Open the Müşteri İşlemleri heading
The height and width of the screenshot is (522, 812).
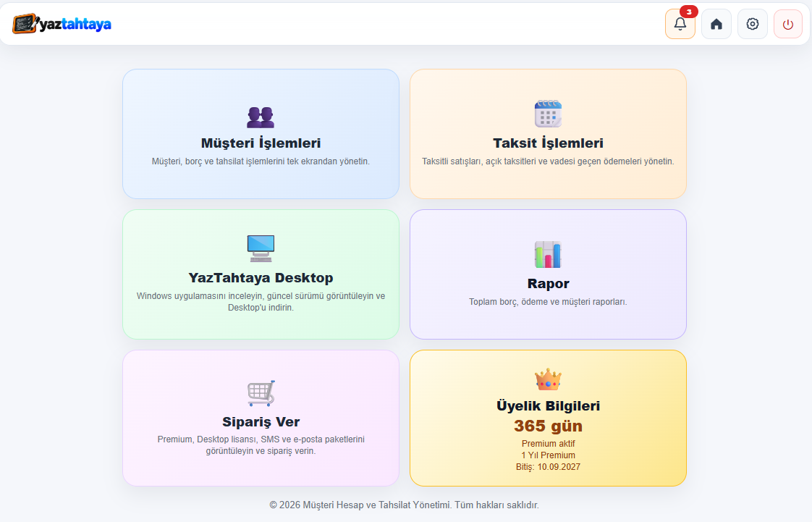tap(261, 143)
